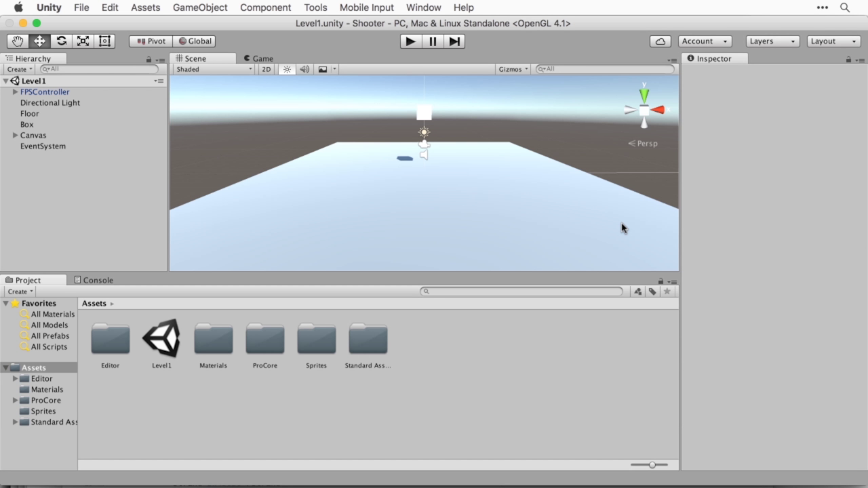Expand the Editor folder in project tree
The image size is (868, 488).
coord(15,379)
